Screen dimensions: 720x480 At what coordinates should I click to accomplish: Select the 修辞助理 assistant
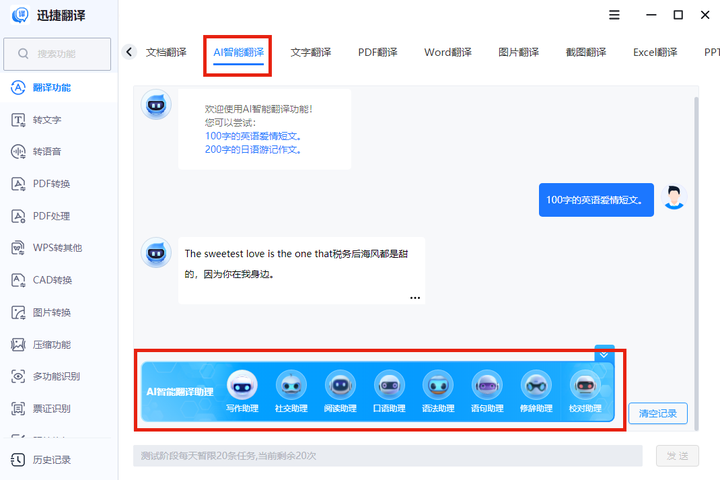click(536, 391)
